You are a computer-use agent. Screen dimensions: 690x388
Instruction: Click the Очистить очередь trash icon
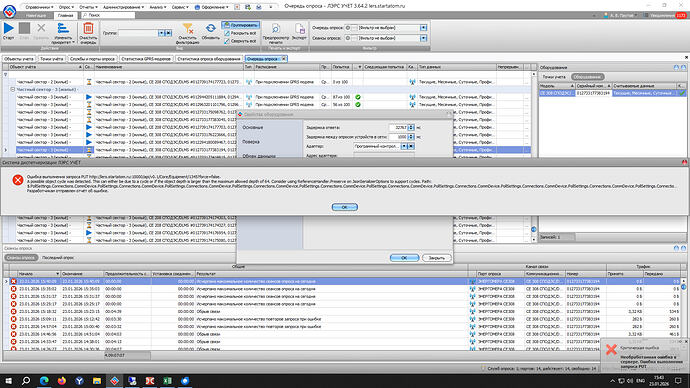[x=88, y=28]
